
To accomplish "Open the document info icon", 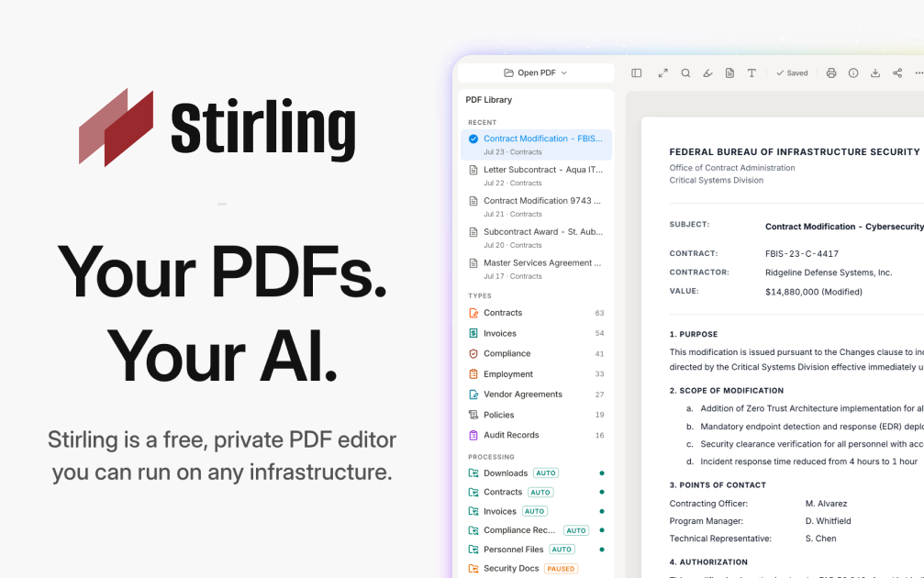I will (853, 73).
